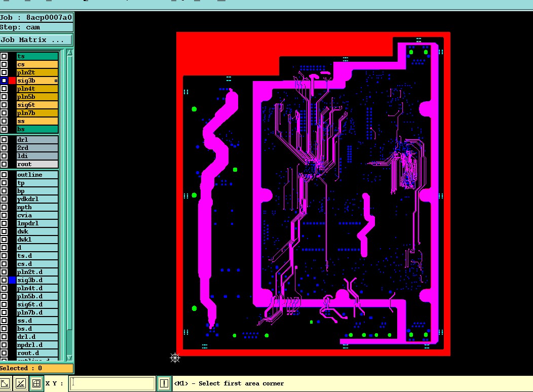Toggle checkbox for pln4t layer
The width and height of the screenshot is (533, 392).
point(4,89)
